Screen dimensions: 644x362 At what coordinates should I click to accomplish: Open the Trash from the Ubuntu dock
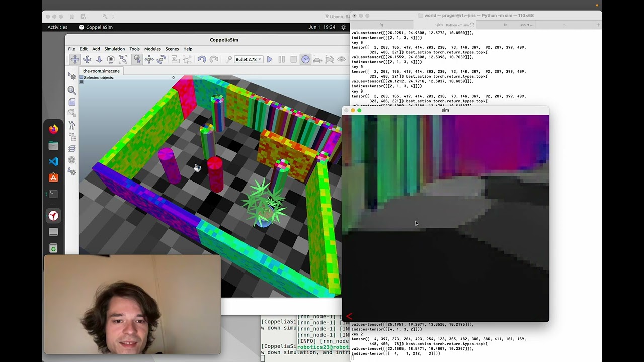53,248
